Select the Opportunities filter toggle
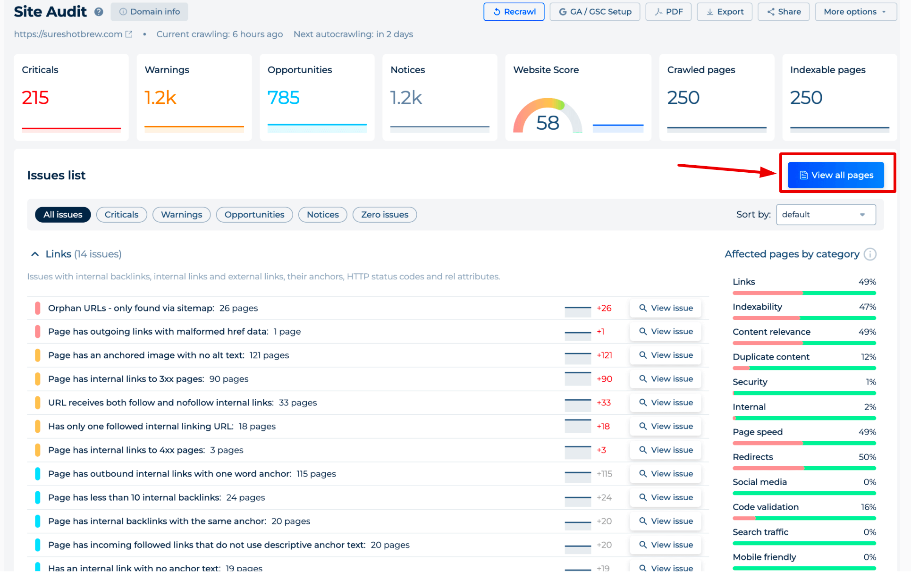The image size is (911, 588). coord(253,214)
